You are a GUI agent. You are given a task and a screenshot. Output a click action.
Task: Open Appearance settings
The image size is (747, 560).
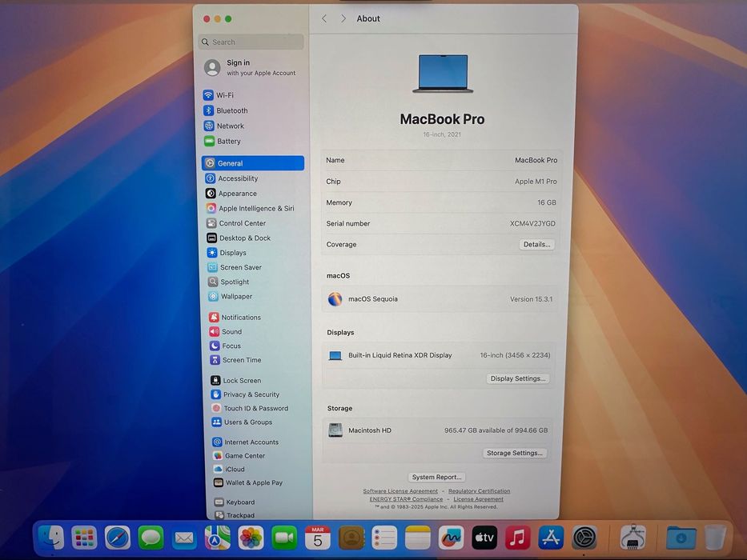[x=231, y=194]
